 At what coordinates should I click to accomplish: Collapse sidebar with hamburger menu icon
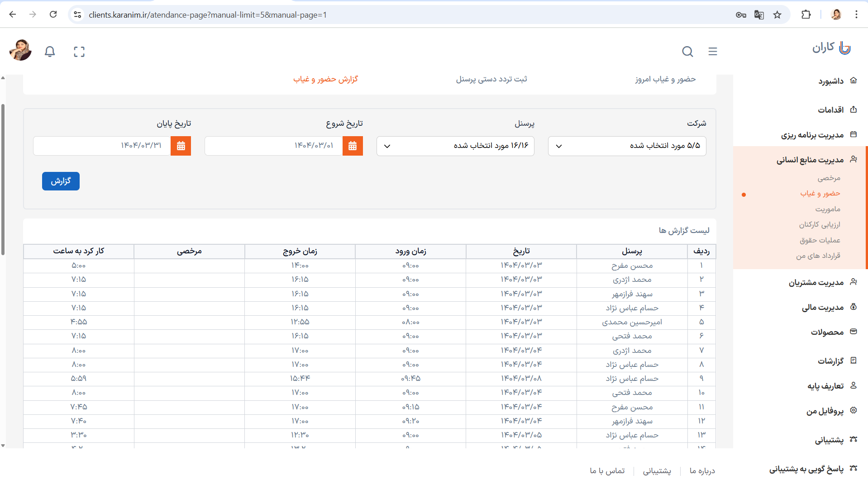712,52
